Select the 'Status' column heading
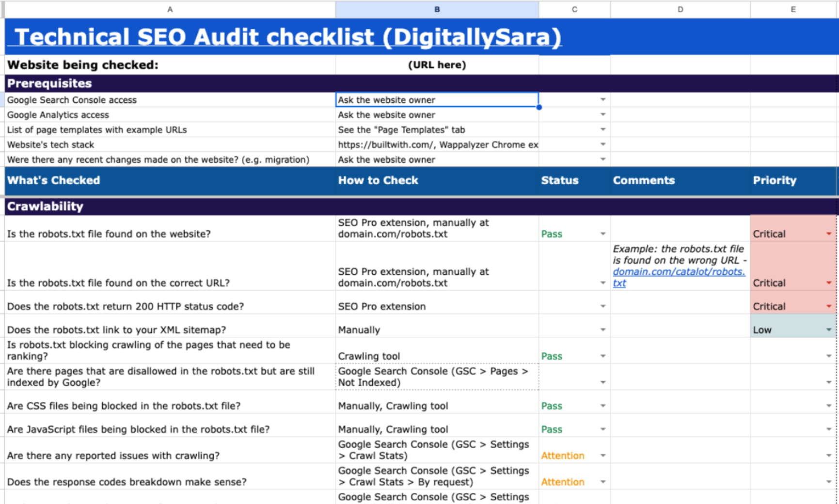This screenshot has width=839, height=504. (574, 181)
